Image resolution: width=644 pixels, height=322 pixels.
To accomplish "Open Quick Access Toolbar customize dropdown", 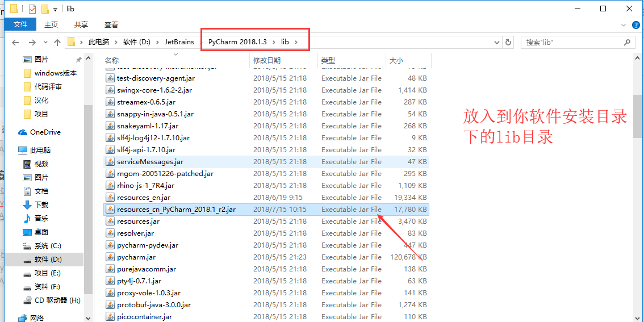I will (55, 9).
